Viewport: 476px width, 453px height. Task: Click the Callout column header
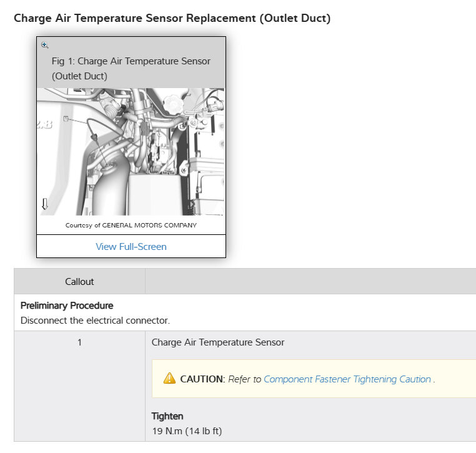(x=79, y=282)
